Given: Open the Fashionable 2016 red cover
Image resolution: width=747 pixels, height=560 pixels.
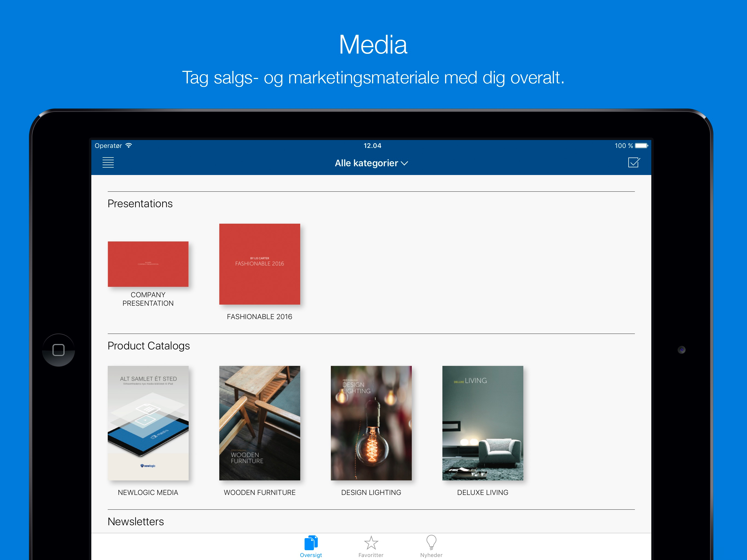Looking at the screenshot, I should click(259, 264).
